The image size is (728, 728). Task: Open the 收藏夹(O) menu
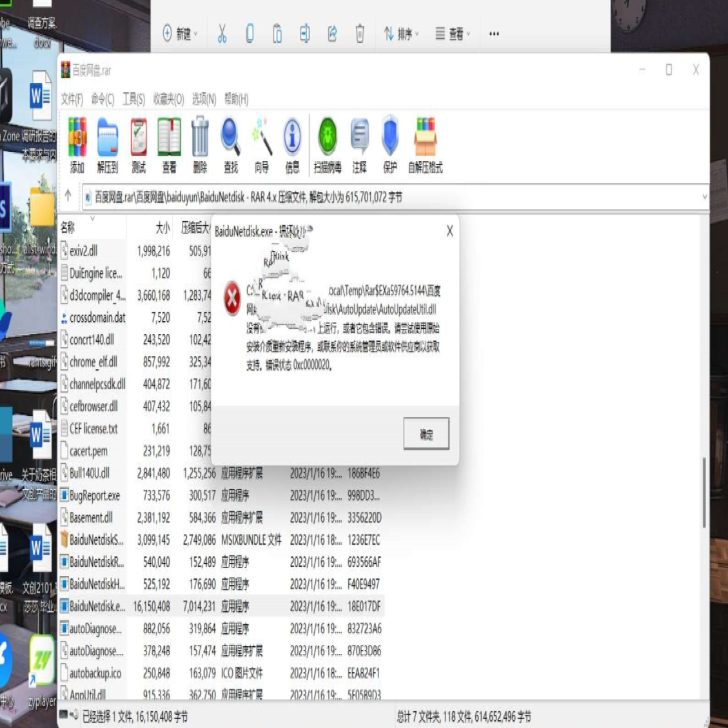168,99
